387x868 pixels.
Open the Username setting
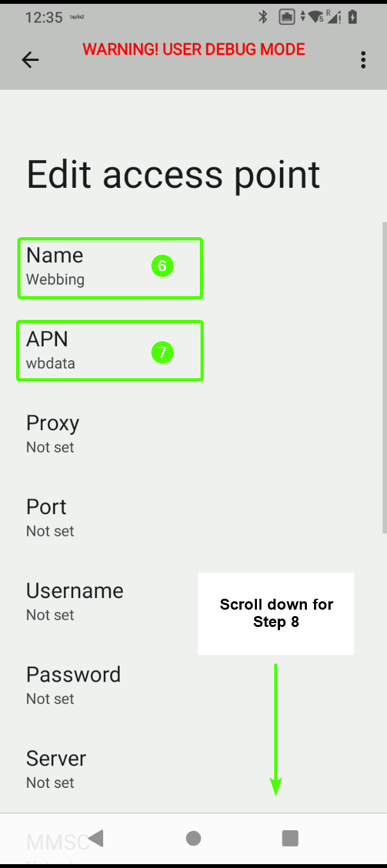193,602
